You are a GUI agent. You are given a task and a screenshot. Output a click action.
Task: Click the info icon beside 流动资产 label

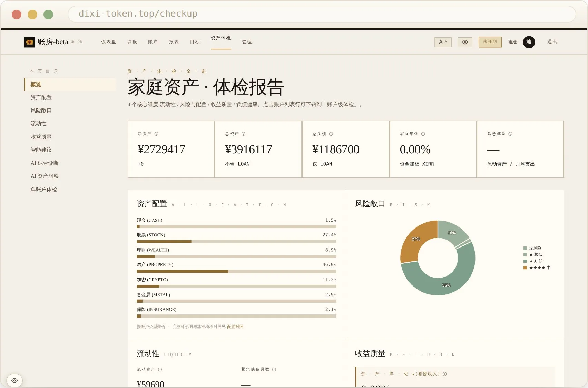pos(160,370)
